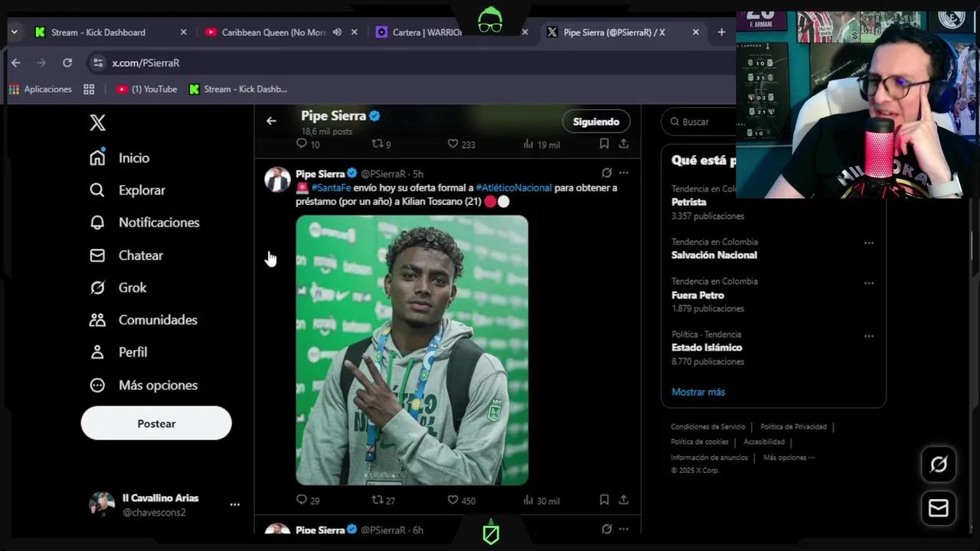Bookmark the post with 233 likes
Viewport: 980px width, 551px height.
pyautogui.click(x=604, y=144)
